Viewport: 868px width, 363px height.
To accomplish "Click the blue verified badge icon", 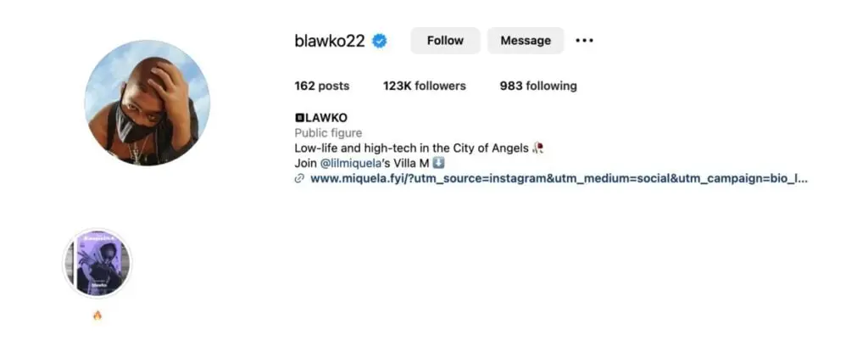I will pyautogui.click(x=379, y=41).
